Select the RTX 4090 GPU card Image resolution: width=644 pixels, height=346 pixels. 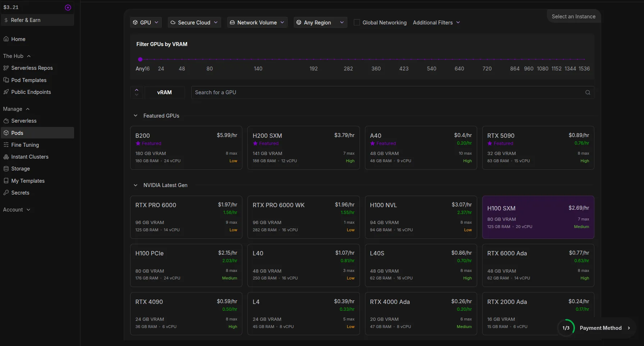click(186, 314)
